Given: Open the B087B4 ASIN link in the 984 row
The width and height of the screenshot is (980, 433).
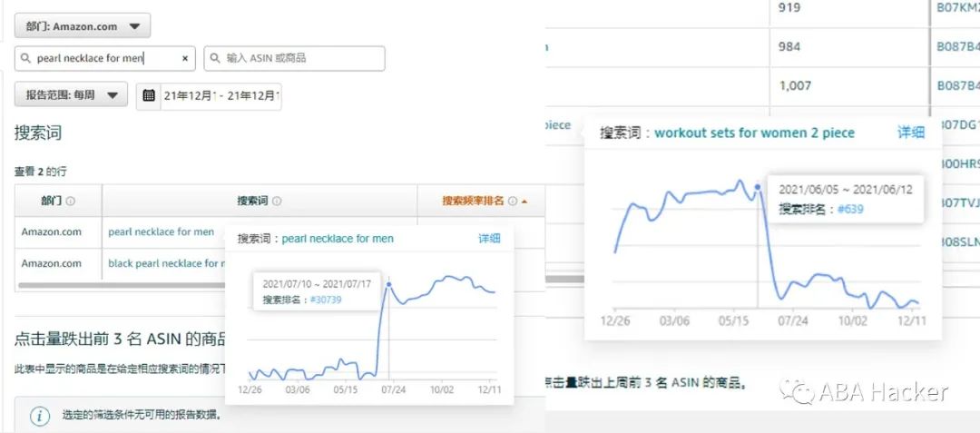Looking at the screenshot, I should 958,47.
